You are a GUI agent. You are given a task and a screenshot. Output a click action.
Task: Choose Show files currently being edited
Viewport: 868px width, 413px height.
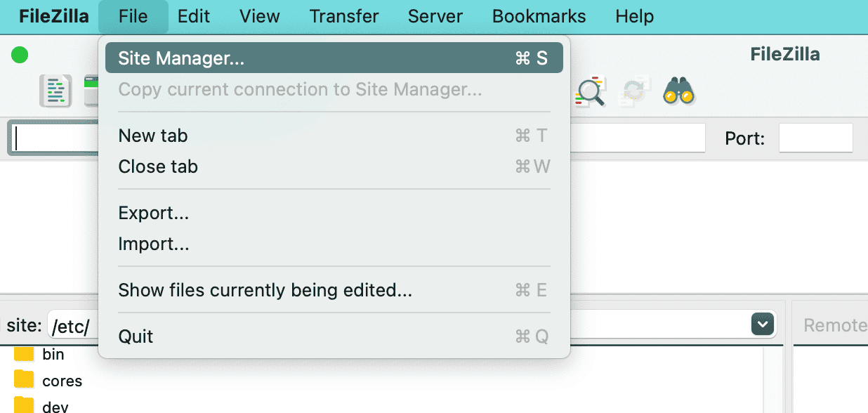click(x=264, y=289)
